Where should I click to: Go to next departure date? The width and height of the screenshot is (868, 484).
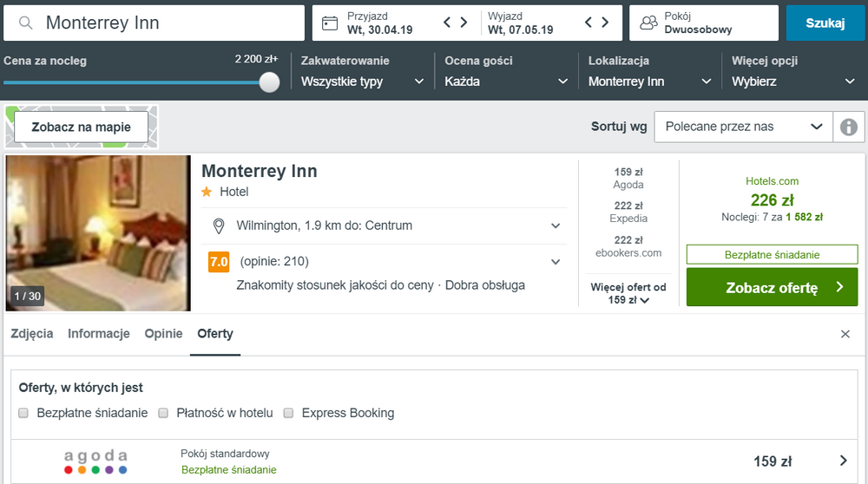(605, 23)
